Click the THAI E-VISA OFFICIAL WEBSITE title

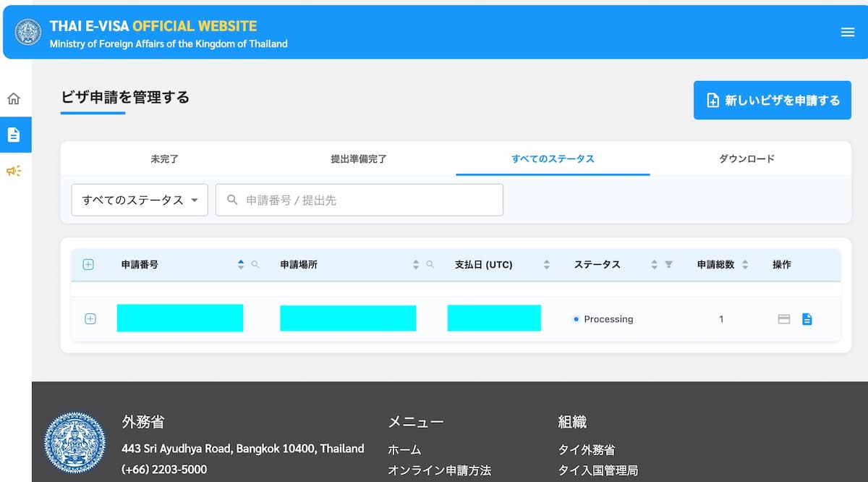tap(153, 26)
